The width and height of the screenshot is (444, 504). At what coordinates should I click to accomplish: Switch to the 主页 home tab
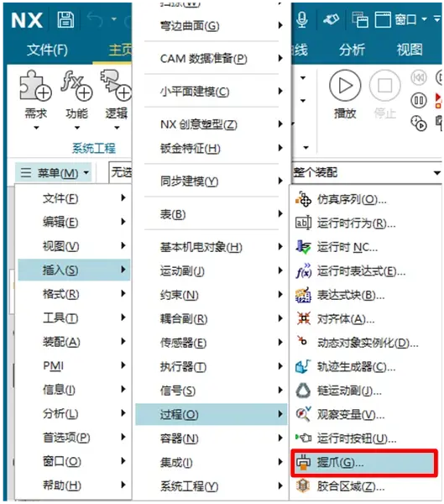pyautogui.click(x=120, y=50)
